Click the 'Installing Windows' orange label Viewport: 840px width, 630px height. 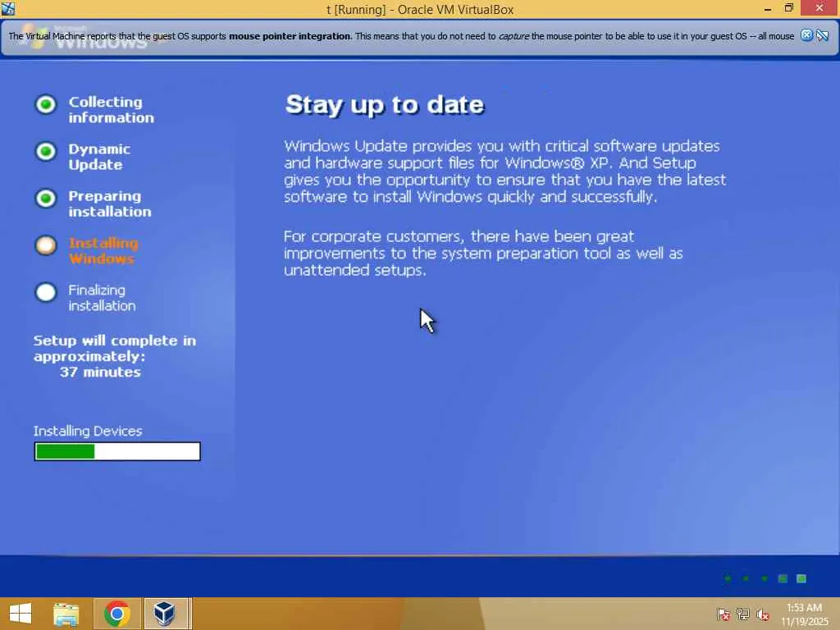click(103, 251)
